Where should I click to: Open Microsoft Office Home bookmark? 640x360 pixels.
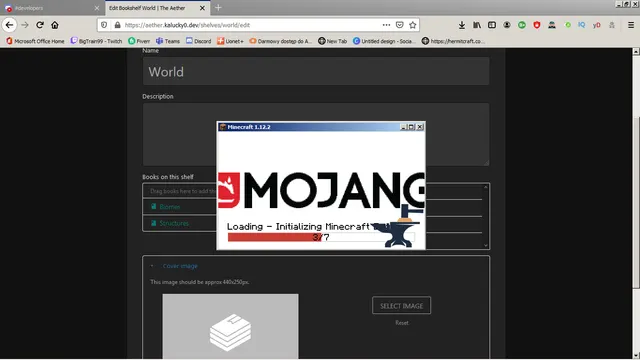click(x=35, y=41)
